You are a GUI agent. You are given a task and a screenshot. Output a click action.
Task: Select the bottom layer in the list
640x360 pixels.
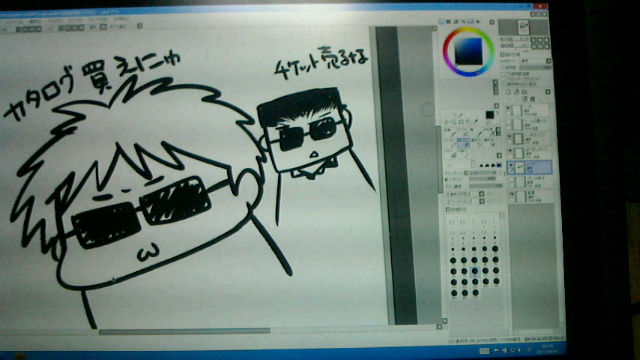530,196
